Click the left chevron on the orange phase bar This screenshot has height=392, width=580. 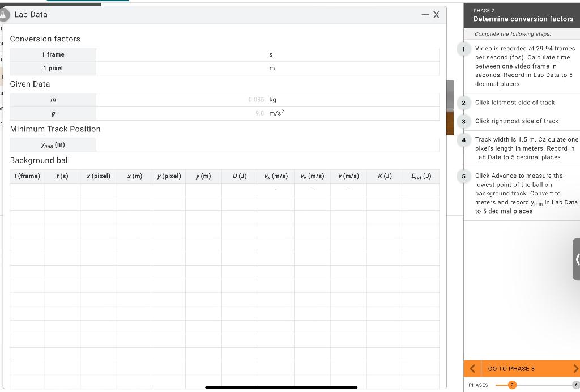[472, 368]
